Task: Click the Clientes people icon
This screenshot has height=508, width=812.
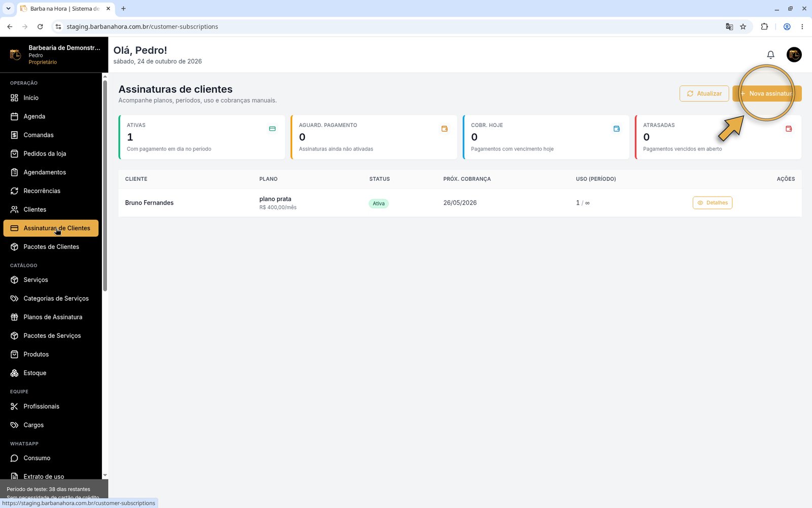Action: [14, 209]
